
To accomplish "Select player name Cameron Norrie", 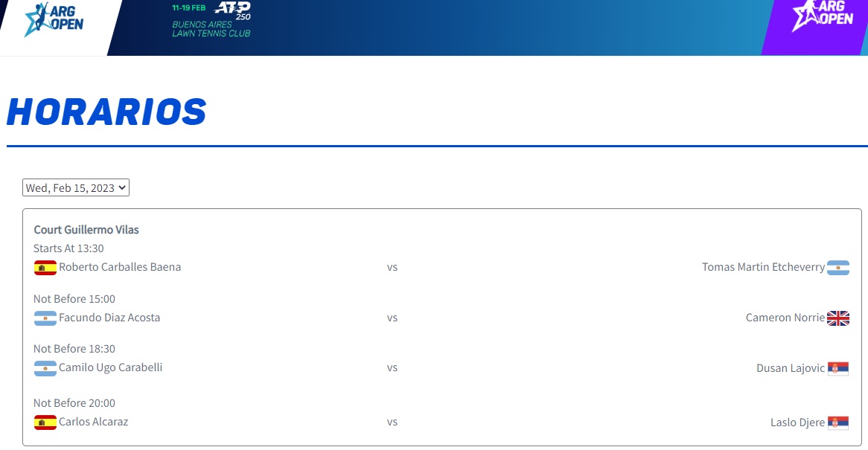I will pyautogui.click(x=785, y=318).
